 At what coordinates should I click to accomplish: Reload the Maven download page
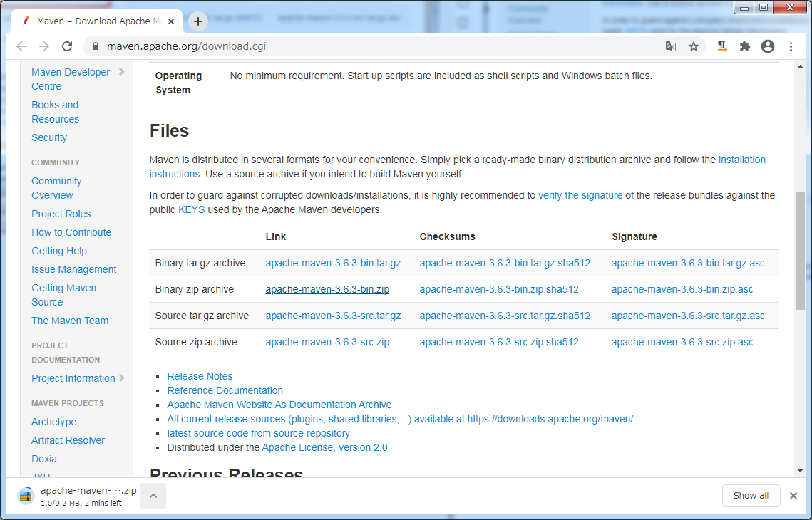coord(67,46)
